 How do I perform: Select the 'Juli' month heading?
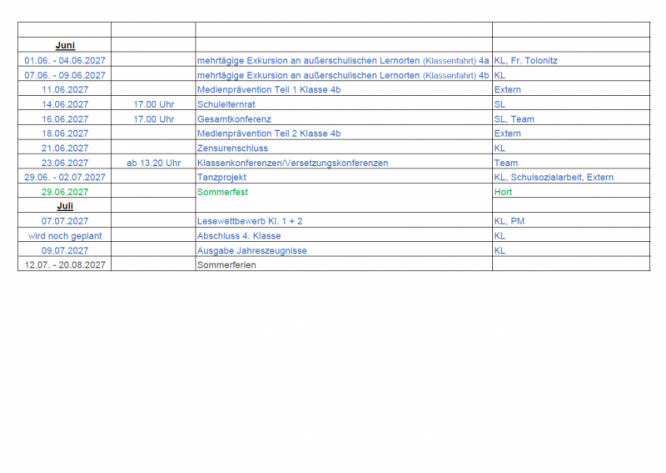coord(65,206)
